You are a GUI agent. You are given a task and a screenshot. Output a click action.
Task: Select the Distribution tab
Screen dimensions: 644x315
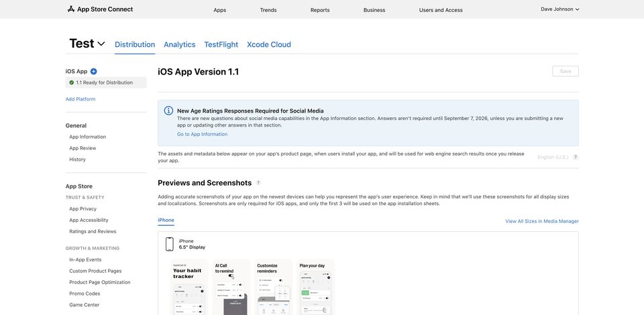pyautogui.click(x=135, y=44)
